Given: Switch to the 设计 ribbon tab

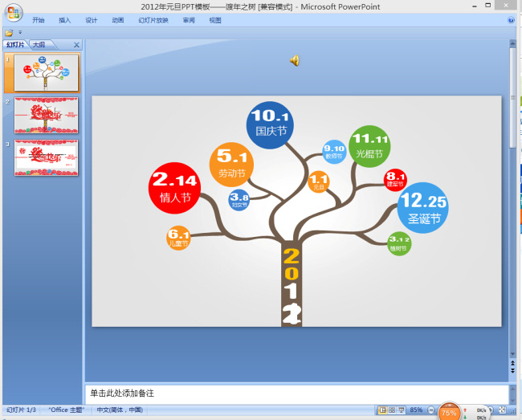Looking at the screenshot, I should click(x=92, y=20).
